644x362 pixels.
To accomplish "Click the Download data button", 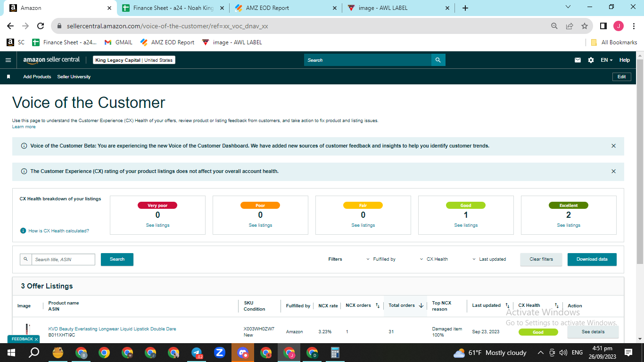I will pos(592,259).
